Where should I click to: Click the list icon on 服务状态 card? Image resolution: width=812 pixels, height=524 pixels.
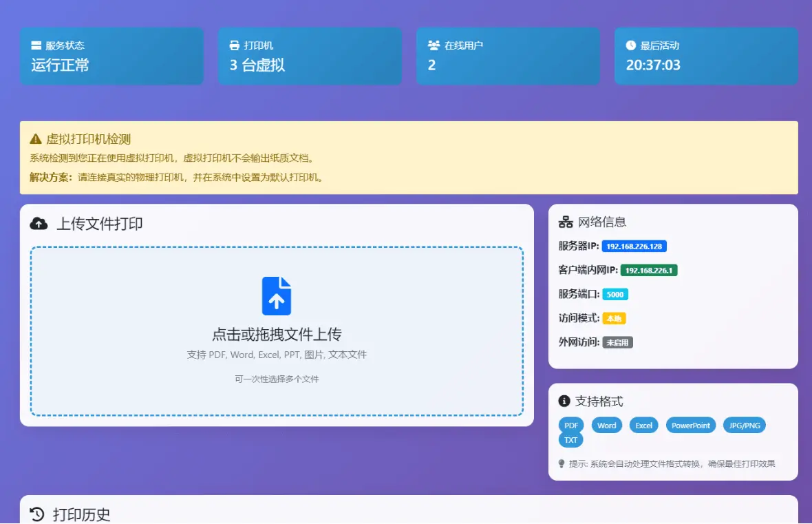click(x=36, y=45)
